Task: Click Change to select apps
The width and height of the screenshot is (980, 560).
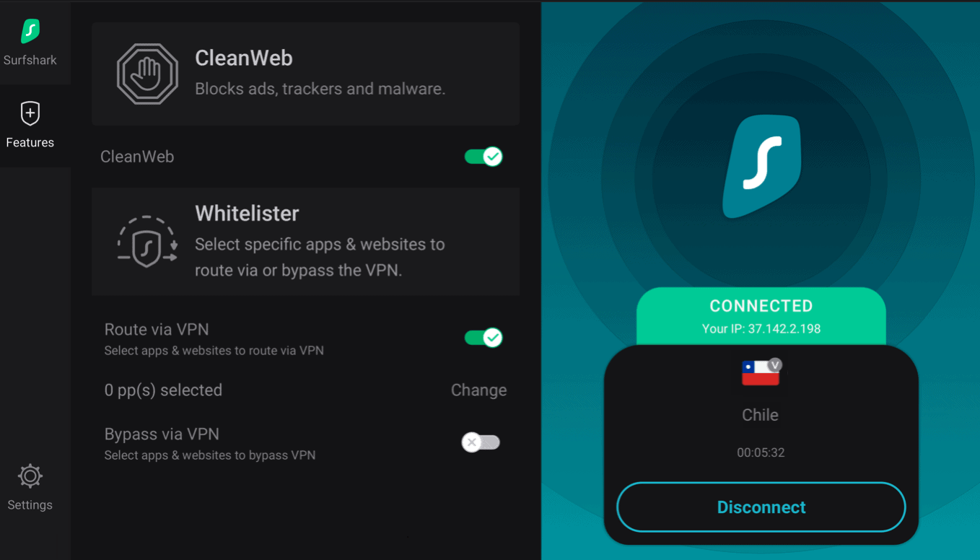Action: tap(478, 390)
